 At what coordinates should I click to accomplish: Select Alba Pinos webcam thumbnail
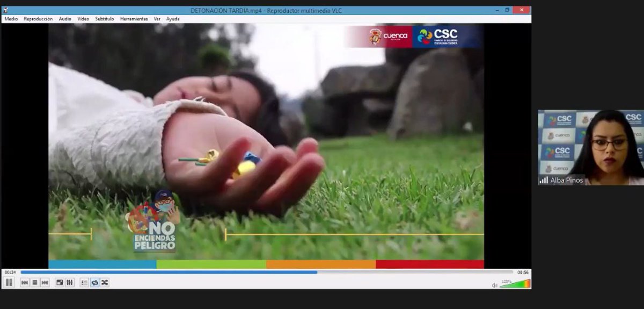(x=591, y=147)
